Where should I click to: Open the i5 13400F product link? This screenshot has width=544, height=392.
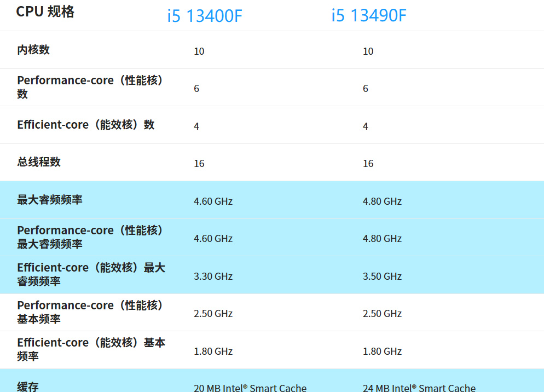[x=205, y=16]
